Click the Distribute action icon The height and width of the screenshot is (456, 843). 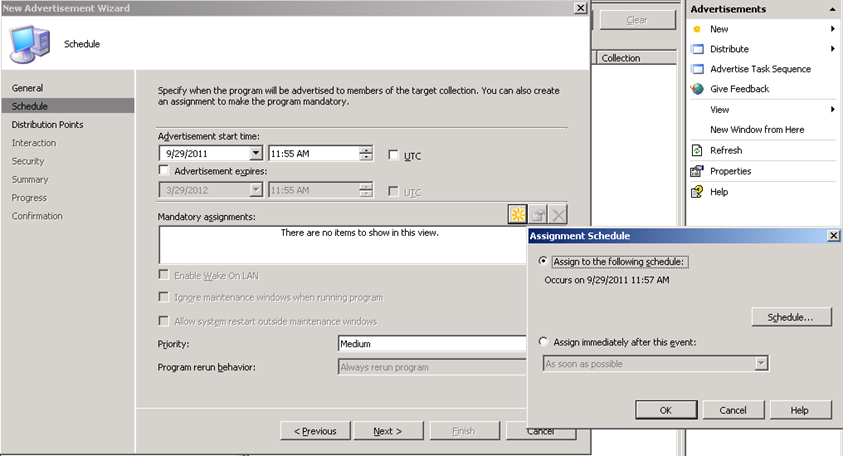697,49
